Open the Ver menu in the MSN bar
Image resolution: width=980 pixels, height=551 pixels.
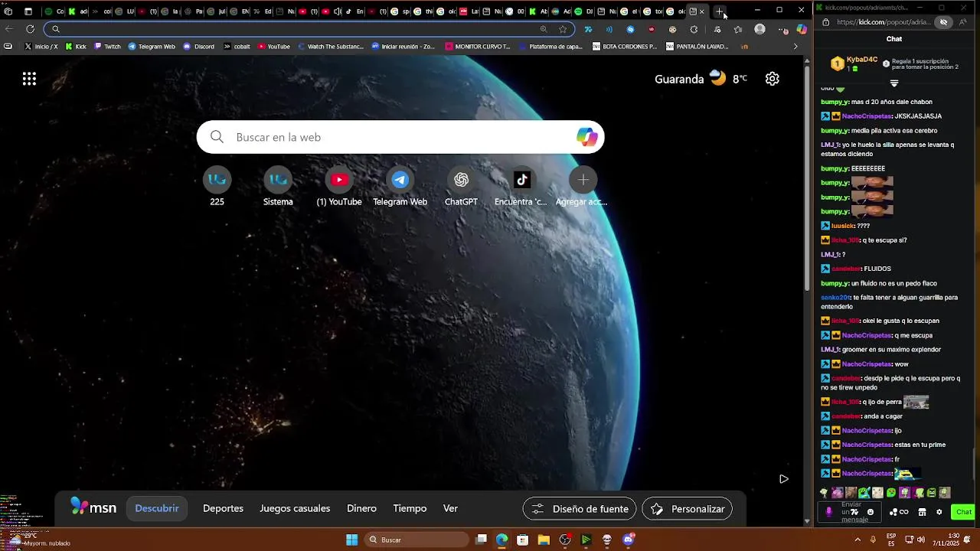tap(450, 508)
